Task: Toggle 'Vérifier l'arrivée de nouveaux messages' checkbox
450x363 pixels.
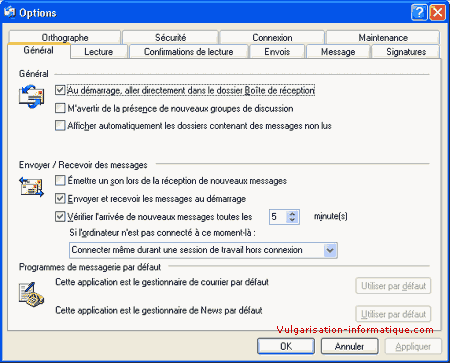Action: [60, 217]
